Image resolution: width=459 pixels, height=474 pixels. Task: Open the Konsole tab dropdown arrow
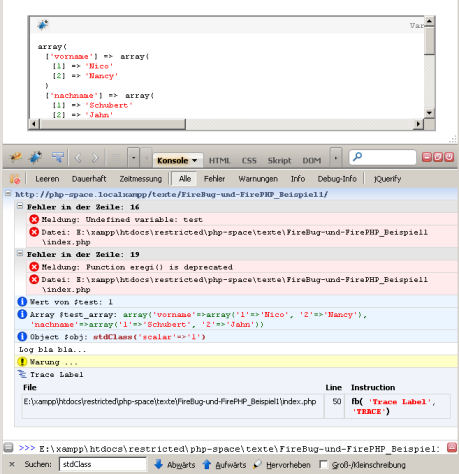[195, 161]
